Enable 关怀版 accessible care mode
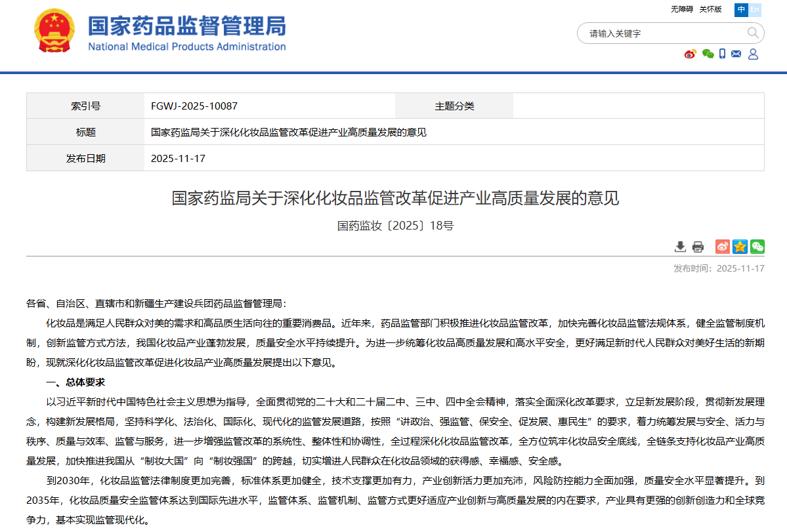This screenshot has height=532, width=787. pyautogui.click(x=711, y=9)
